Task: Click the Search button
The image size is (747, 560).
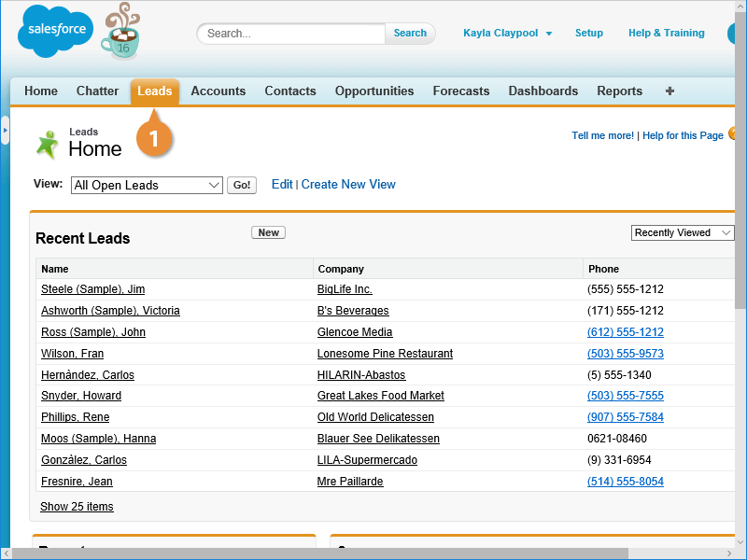Action: [410, 34]
